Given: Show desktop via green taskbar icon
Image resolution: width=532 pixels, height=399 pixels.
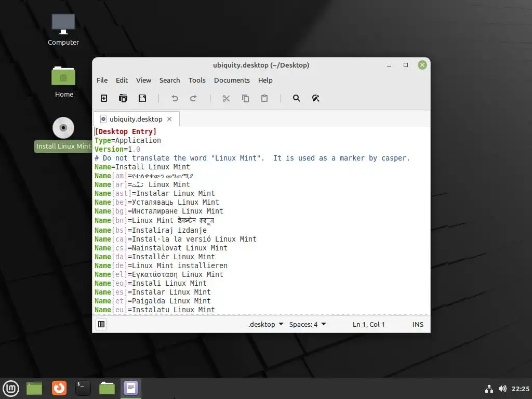Looking at the screenshot, I should (34, 388).
